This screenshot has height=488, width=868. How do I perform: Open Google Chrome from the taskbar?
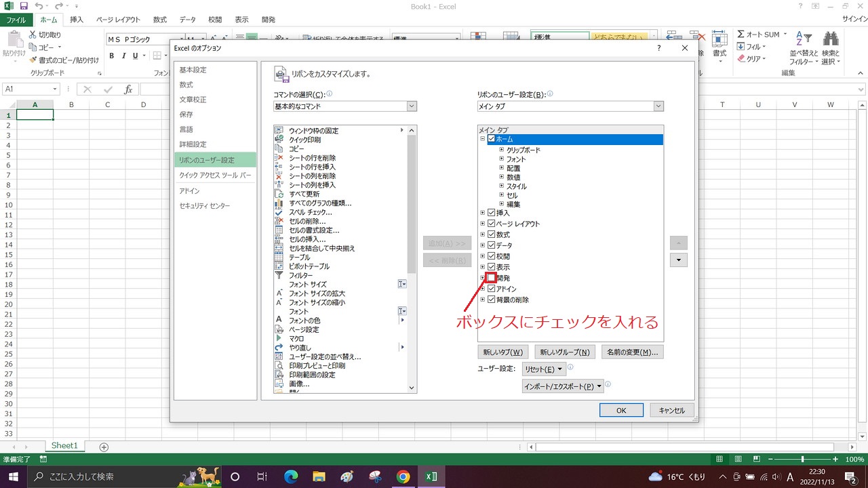[403, 476]
